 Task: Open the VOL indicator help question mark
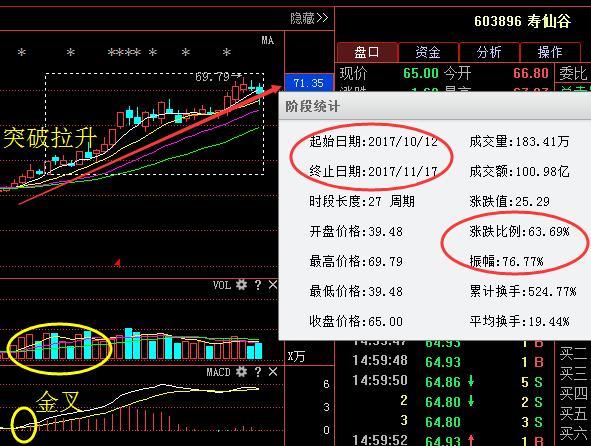(257, 285)
